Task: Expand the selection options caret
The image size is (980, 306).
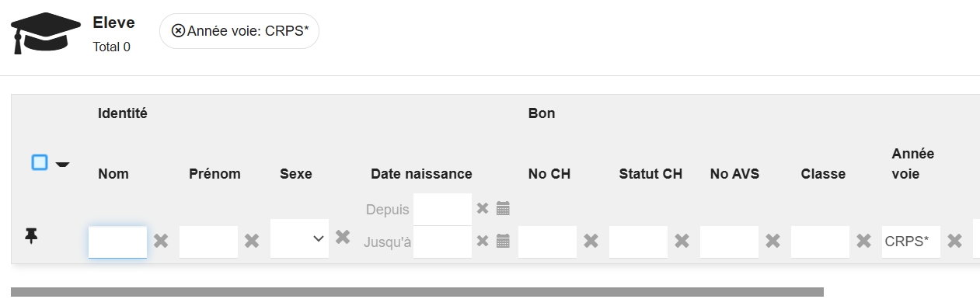Action: pos(62,164)
